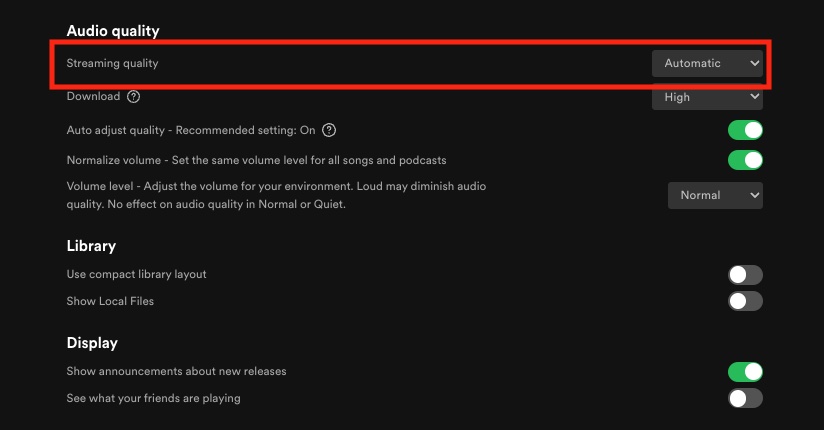Open the Streaming quality Automatic dropdown

(x=707, y=63)
